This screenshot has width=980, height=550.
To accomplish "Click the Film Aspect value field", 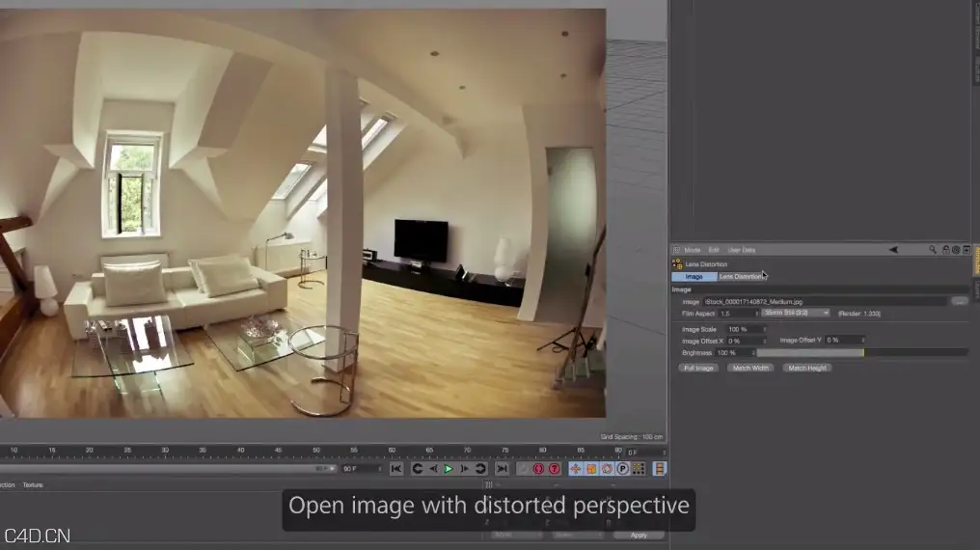I will pyautogui.click(x=737, y=314).
